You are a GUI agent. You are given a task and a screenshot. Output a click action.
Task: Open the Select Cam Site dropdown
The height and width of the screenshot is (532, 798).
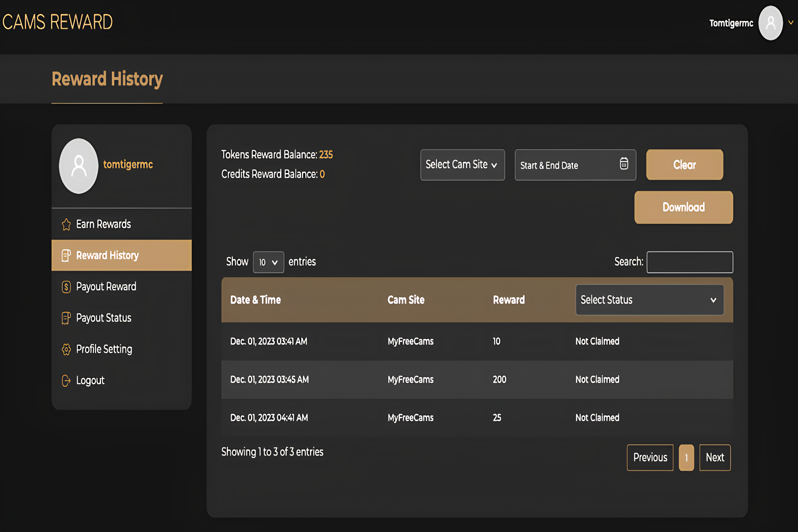point(463,165)
